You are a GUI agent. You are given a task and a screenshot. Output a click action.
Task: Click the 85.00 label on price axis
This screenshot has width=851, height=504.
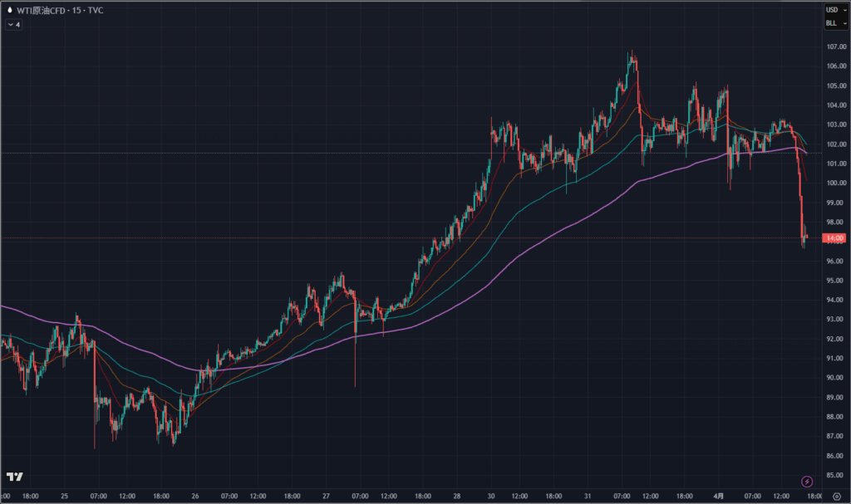[834, 475]
